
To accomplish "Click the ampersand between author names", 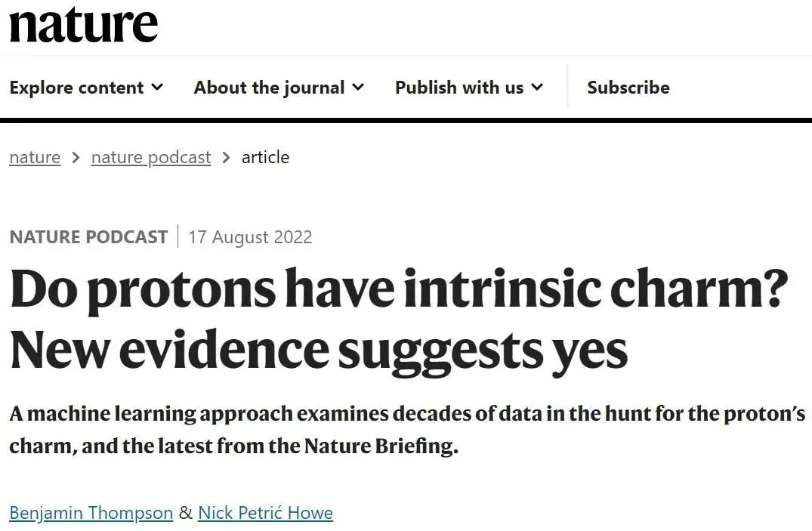I will [186, 513].
